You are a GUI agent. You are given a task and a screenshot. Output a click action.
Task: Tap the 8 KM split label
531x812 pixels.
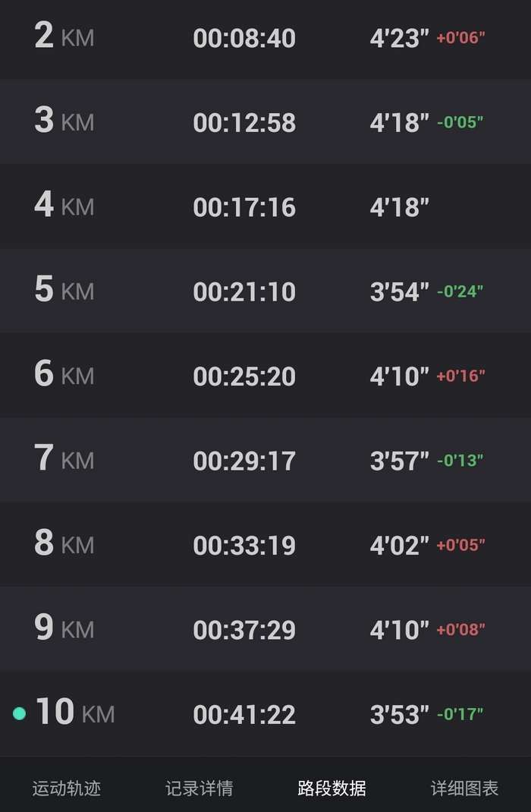tap(64, 544)
